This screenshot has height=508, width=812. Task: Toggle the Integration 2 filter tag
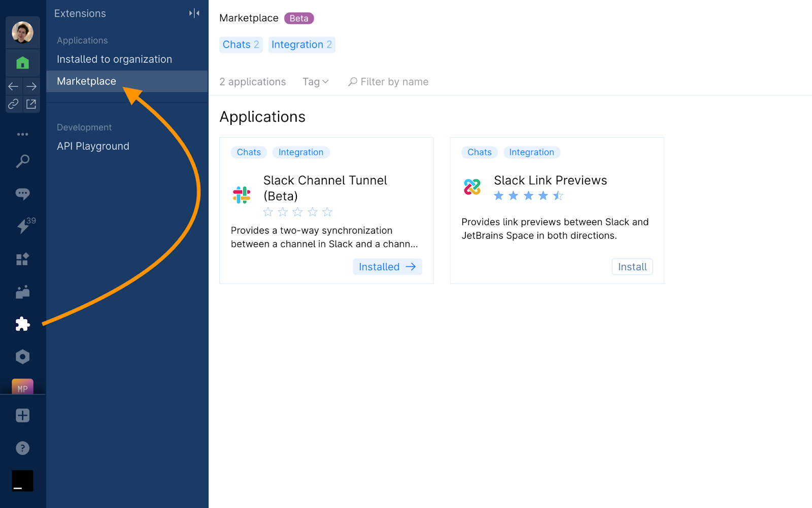[x=301, y=45]
